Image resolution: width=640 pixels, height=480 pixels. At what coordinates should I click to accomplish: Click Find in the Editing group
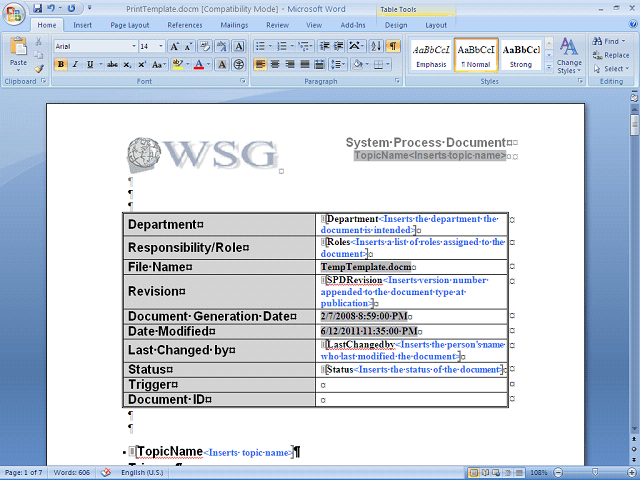pos(609,41)
